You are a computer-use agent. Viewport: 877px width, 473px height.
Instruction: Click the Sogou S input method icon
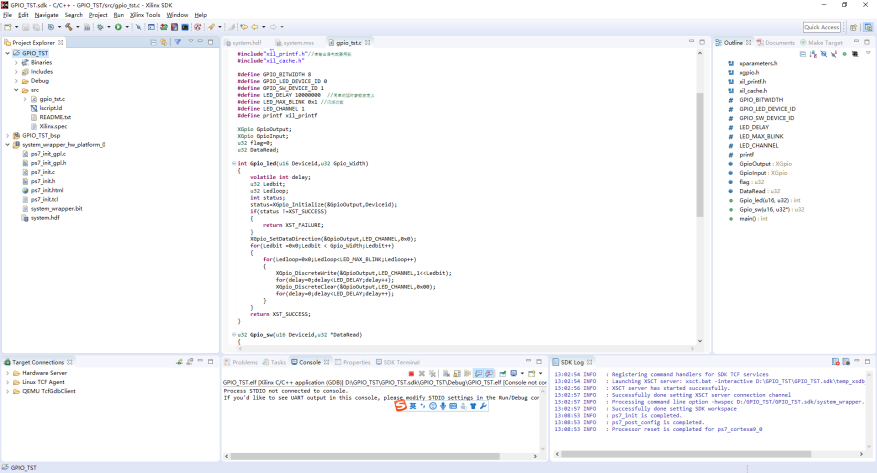[x=400, y=406]
